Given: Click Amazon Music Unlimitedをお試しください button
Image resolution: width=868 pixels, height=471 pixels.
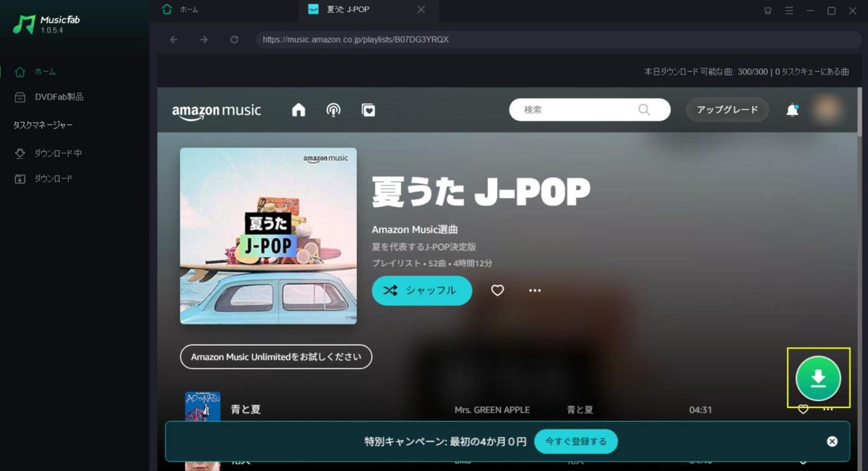Looking at the screenshot, I should click(x=276, y=357).
